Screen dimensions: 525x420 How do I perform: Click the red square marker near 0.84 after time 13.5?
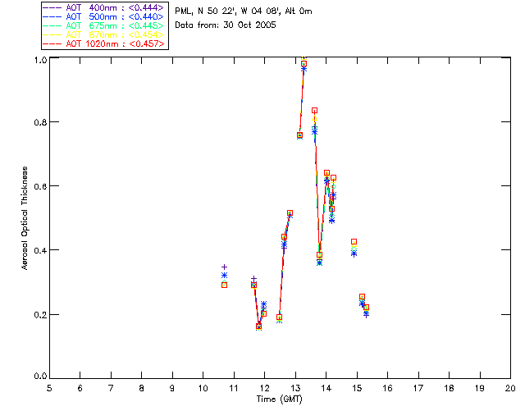pos(314,110)
